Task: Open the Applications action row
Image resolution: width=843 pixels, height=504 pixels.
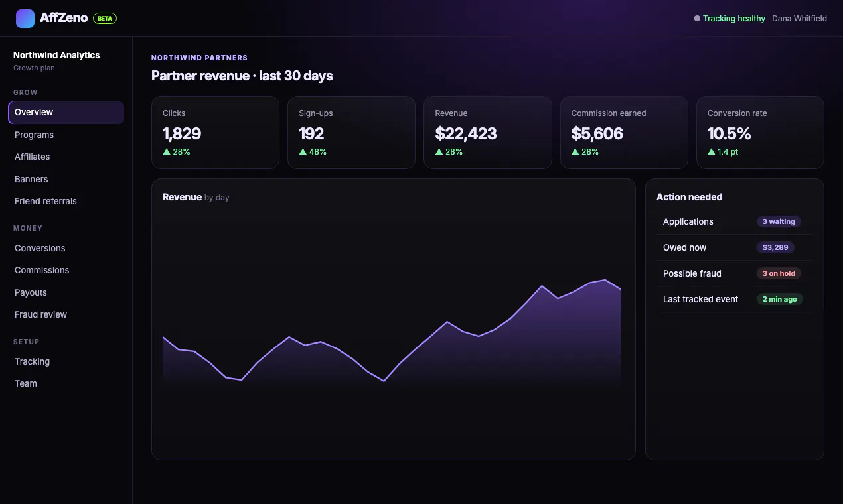Action: click(735, 221)
